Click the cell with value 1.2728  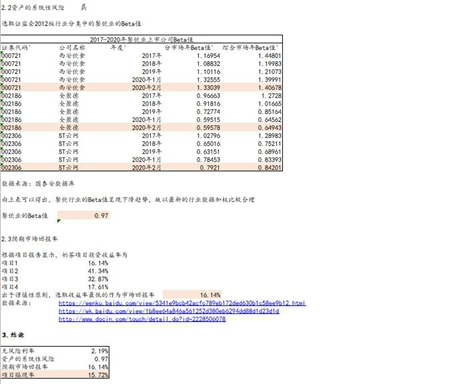(x=271, y=96)
